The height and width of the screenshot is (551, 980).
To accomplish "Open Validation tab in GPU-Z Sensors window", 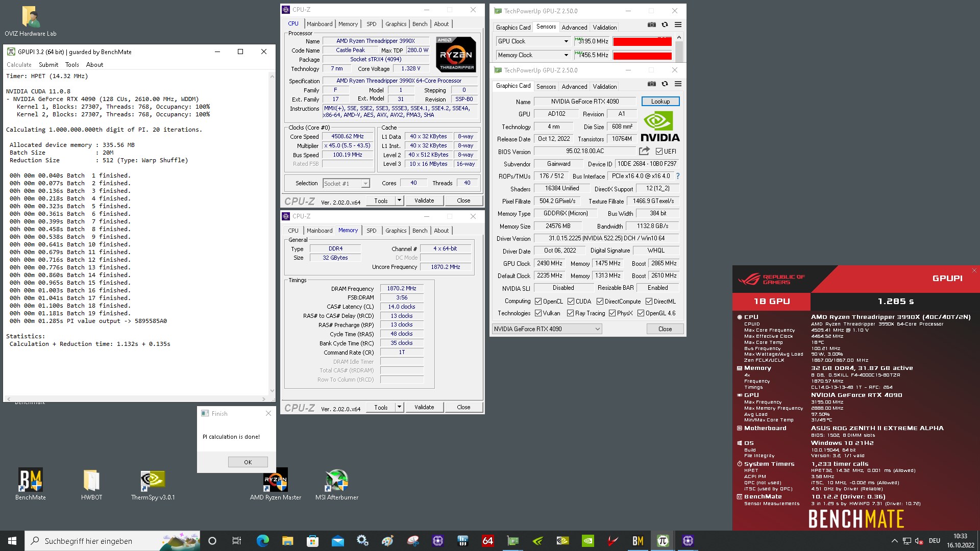I will [605, 28].
